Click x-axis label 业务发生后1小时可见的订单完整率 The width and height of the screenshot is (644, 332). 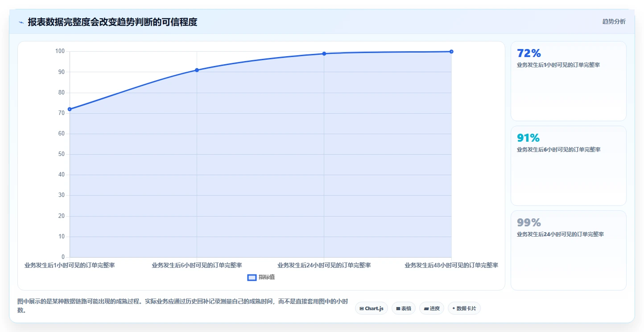coord(70,265)
